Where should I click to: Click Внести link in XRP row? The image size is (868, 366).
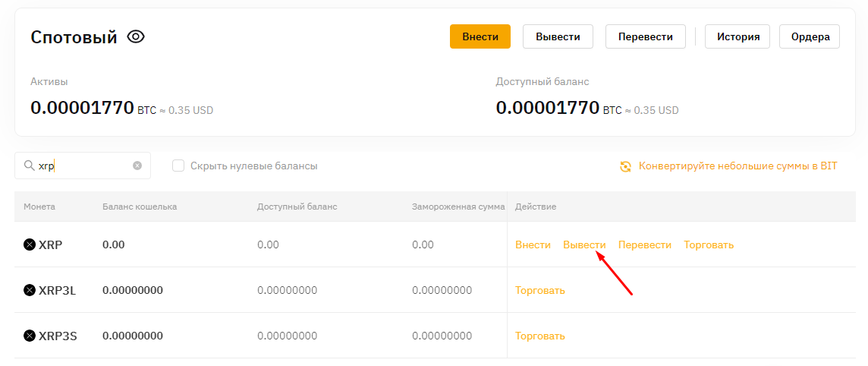(x=533, y=245)
